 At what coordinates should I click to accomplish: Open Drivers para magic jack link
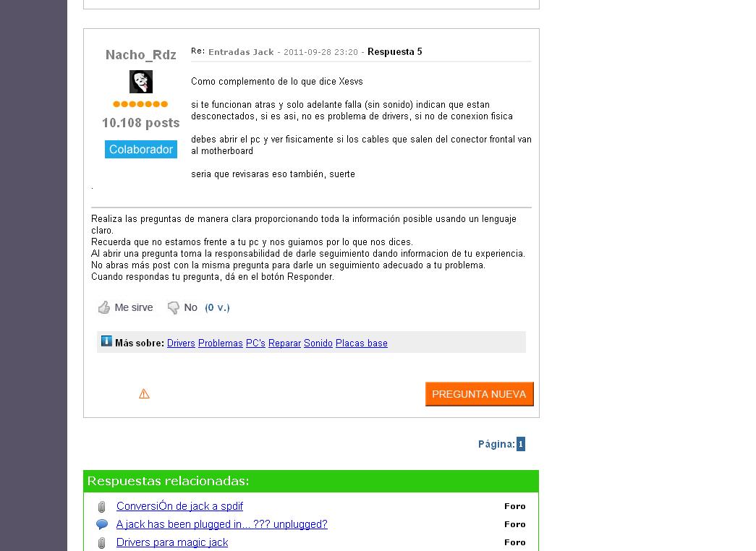click(x=172, y=542)
